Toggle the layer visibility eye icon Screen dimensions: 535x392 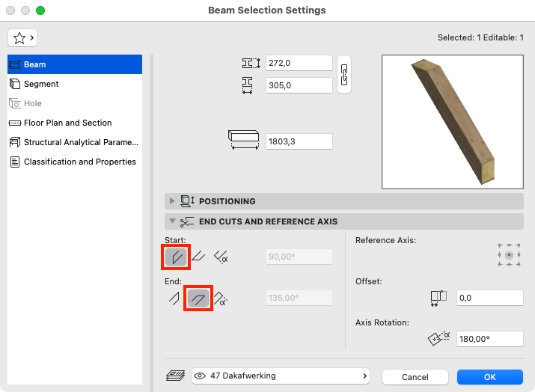pyautogui.click(x=200, y=376)
